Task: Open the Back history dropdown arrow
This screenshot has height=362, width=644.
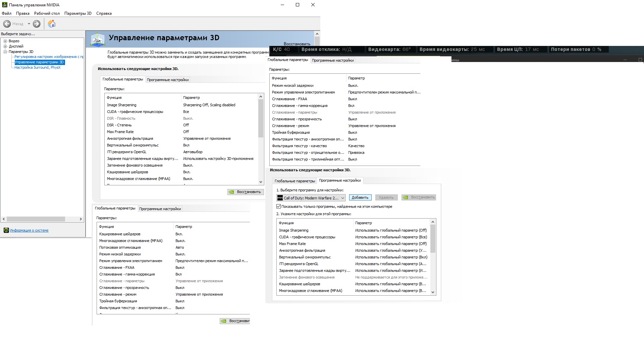Action: [29, 24]
